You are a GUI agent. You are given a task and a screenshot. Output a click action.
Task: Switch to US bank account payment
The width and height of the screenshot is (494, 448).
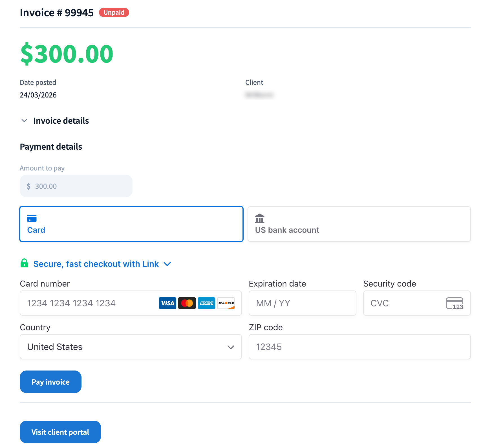pos(359,224)
